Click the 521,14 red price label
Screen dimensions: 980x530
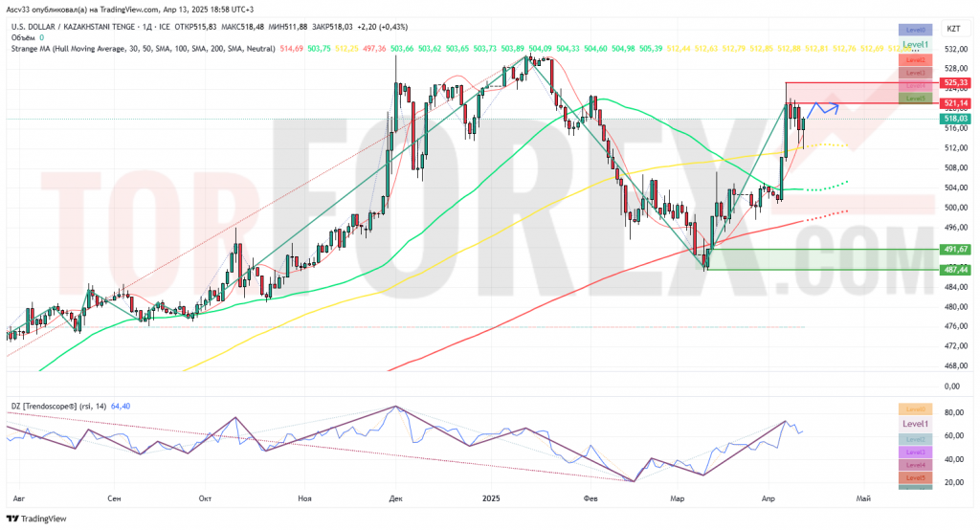[x=955, y=103]
